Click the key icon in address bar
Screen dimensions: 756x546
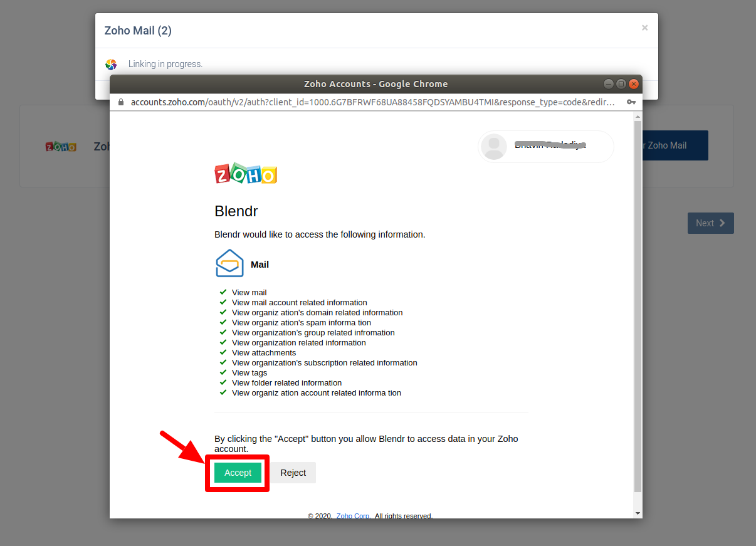(631, 102)
